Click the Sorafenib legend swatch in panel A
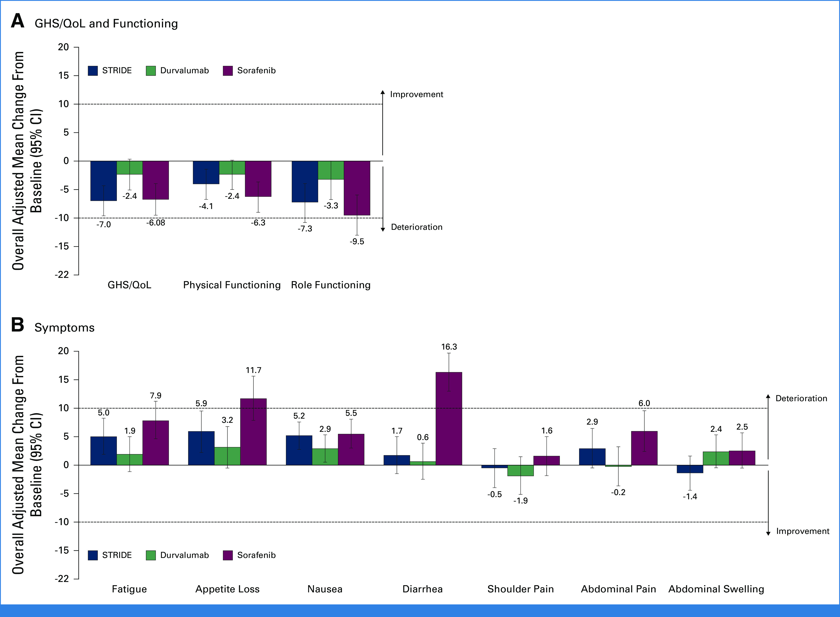840x617 pixels. click(228, 71)
